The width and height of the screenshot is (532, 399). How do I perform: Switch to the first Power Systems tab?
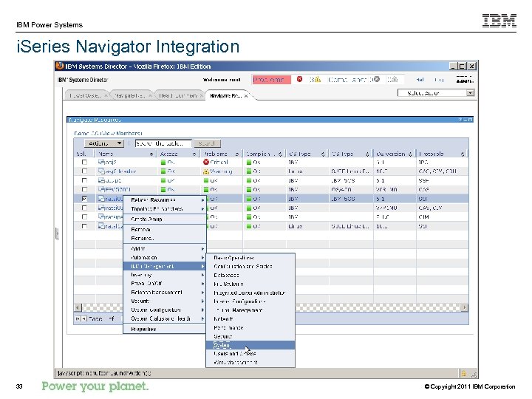tap(85, 95)
